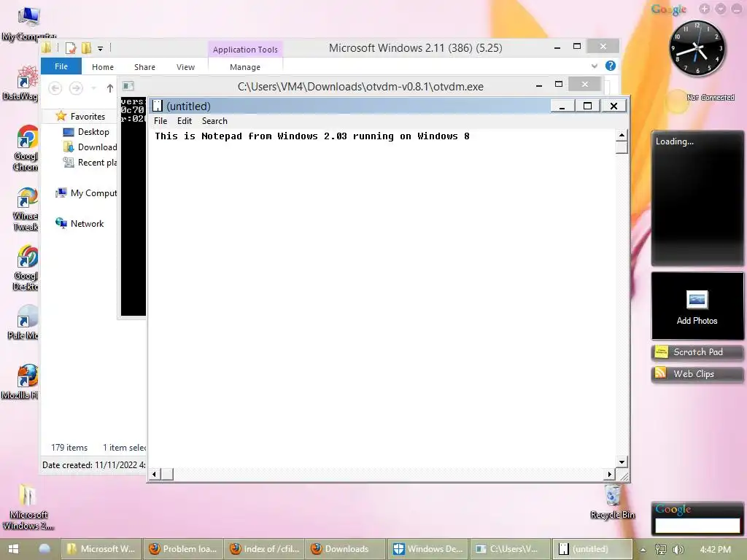Viewport: 747px width, 560px height.
Task: Select the Application Tools contextual tab
Action: (245, 50)
